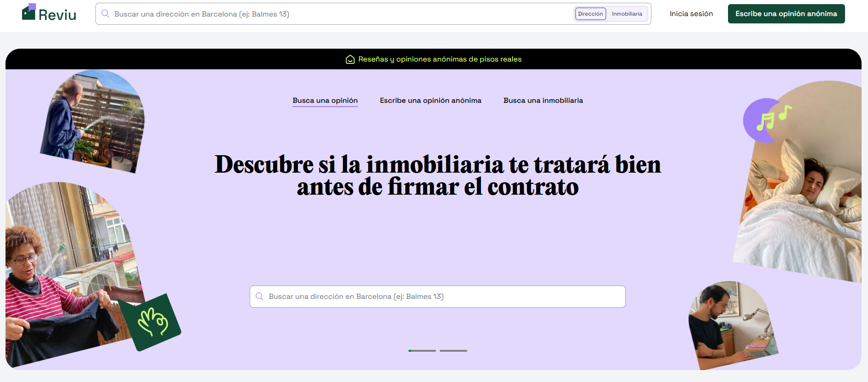
Task: Click the Reviu house logo
Action: click(49, 13)
